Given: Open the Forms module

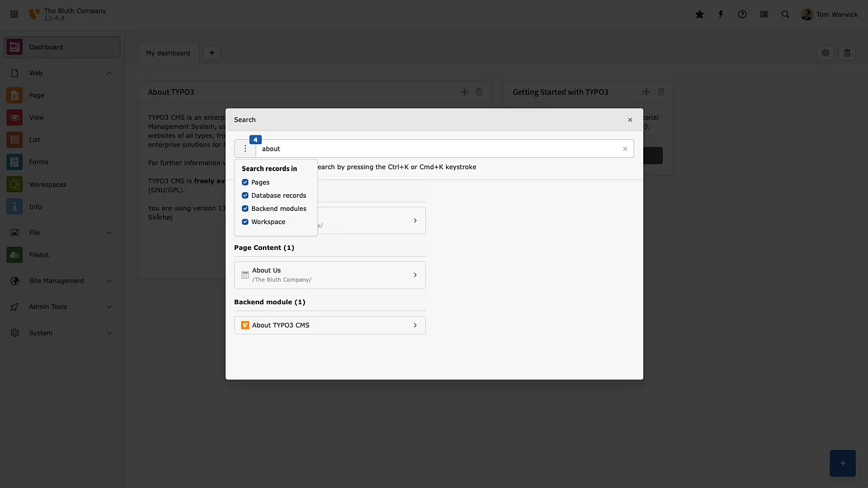Looking at the screenshot, I should tap(39, 161).
